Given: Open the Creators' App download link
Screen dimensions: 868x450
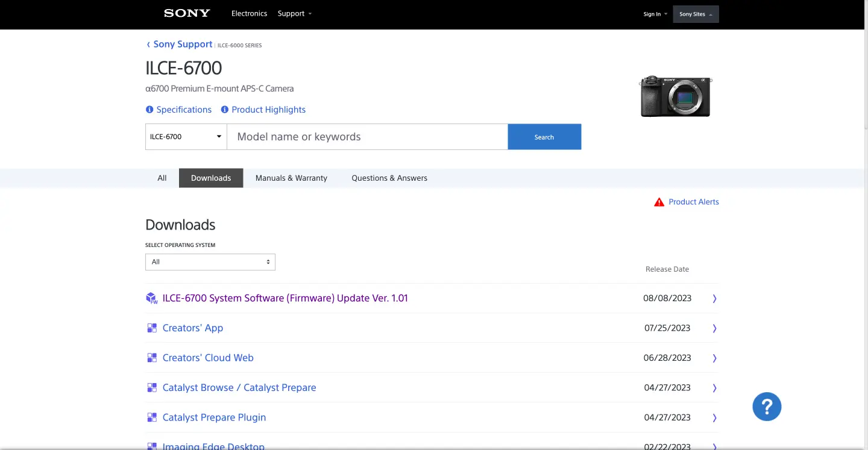Looking at the screenshot, I should tap(193, 328).
